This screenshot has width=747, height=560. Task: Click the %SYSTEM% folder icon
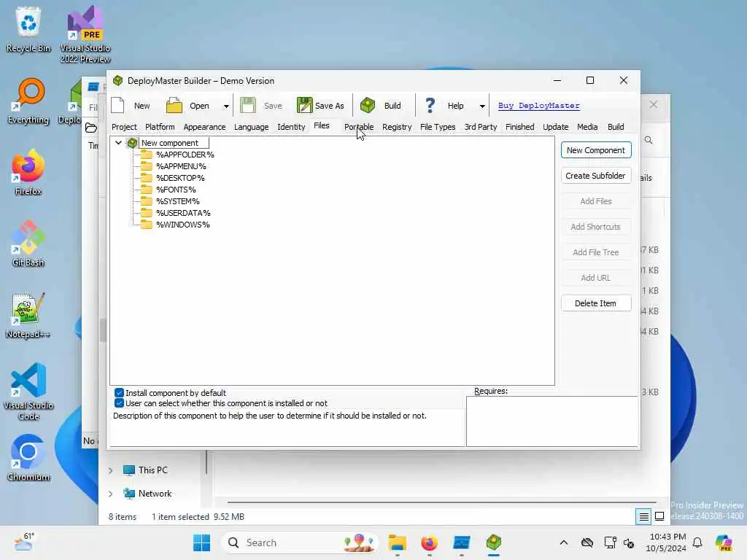click(146, 201)
